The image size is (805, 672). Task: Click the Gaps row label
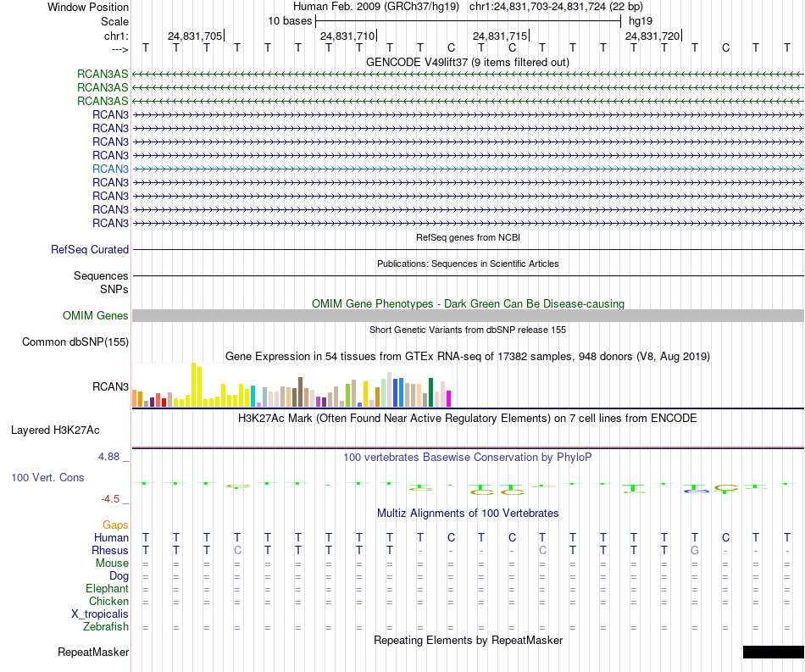[115, 525]
